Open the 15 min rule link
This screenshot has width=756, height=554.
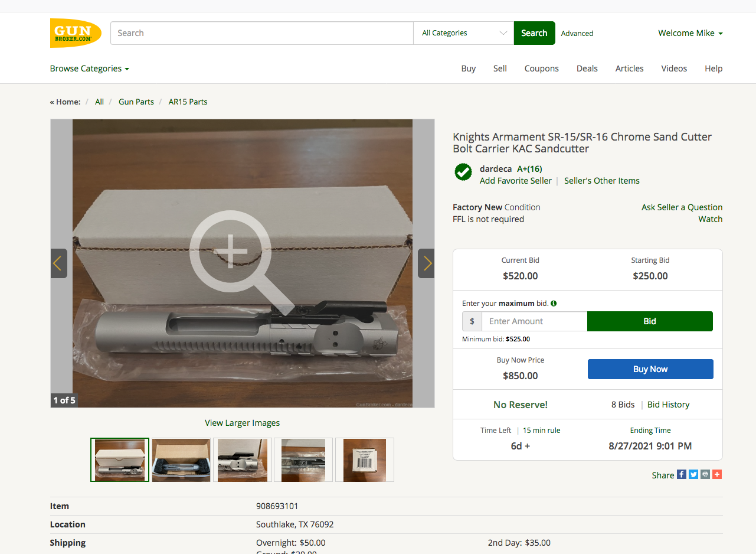tap(542, 431)
